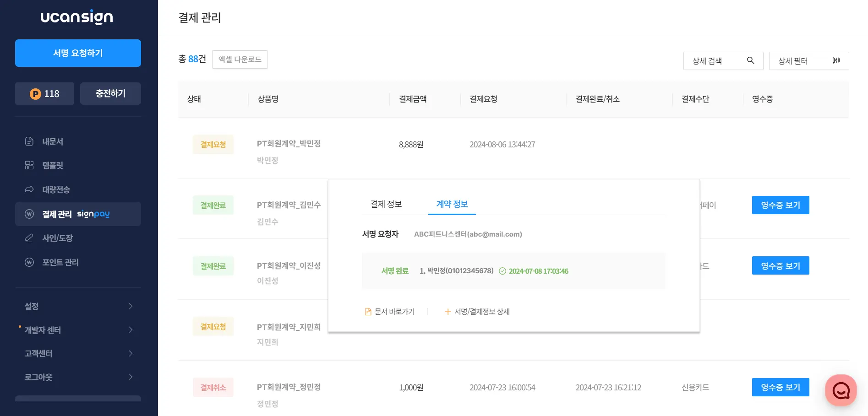Click product name PT회원계약_이진성
Viewport: 868px width, 416px height.
[289, 266]
